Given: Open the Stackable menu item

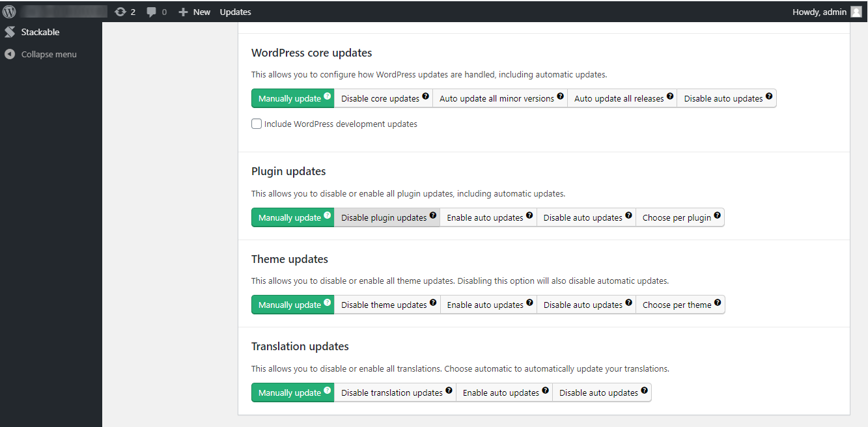Looking at the screenshot, I should (40, 32).
